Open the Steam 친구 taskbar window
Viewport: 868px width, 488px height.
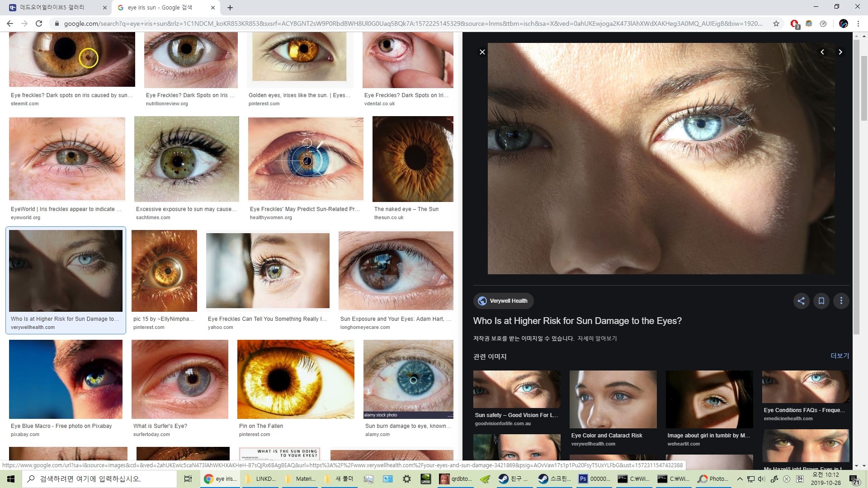click(x=514, y=479)
